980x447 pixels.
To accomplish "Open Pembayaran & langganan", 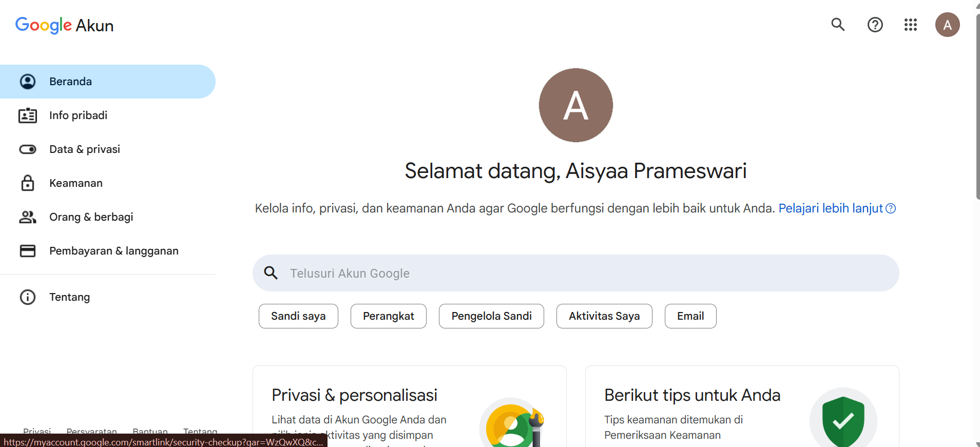I will (x=108, y=251).
